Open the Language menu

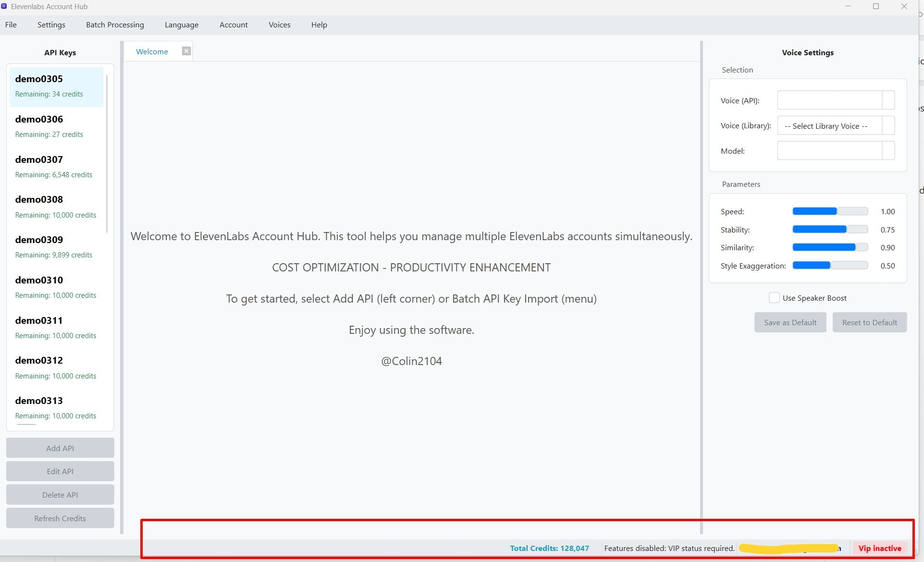point(182,25)
